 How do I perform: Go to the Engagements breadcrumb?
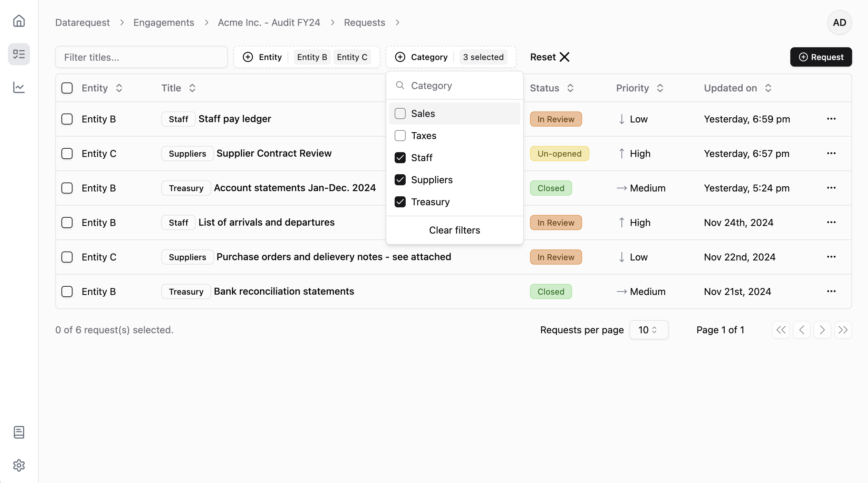(164, 22)
